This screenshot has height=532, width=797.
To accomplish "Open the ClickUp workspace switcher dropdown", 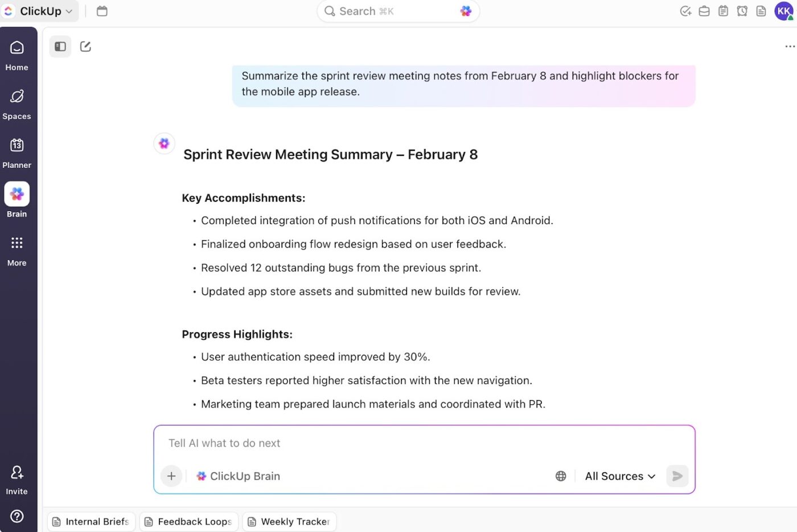I will tap(38, 10).
